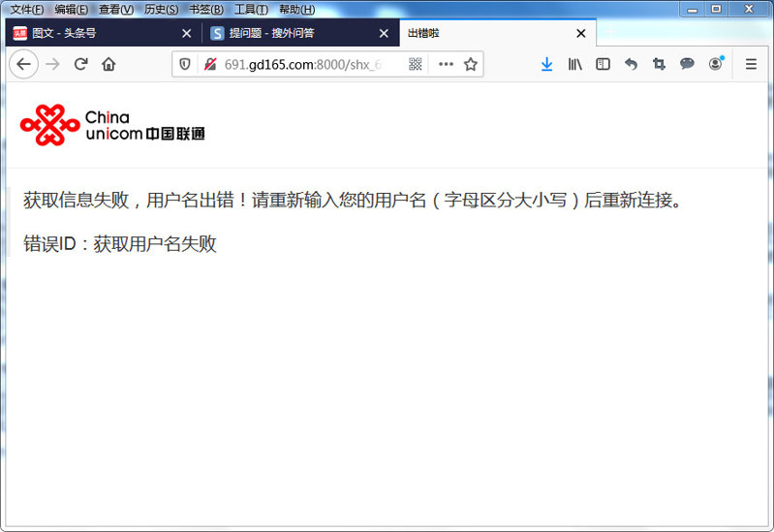Open the Firefox account avatar
This screenshot has width=774, height=532.
(x=715, y=64)
